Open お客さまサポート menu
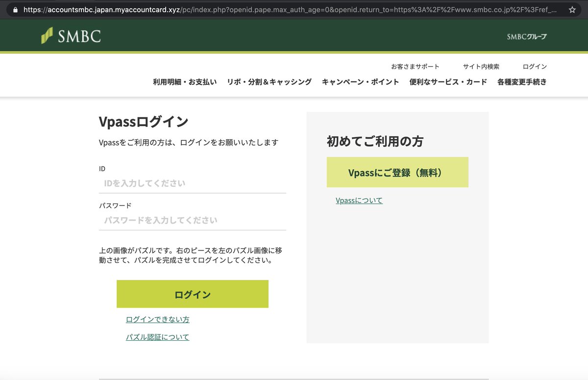The width and height of the screenshot is (588, 380). click(415, 66)
